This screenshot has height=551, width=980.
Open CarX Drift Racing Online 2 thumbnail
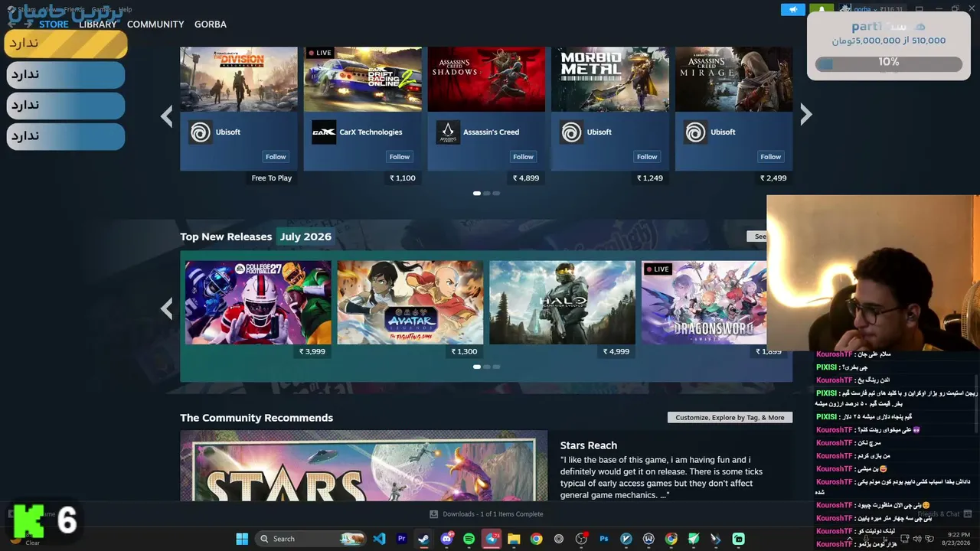[x=363, y=80]
